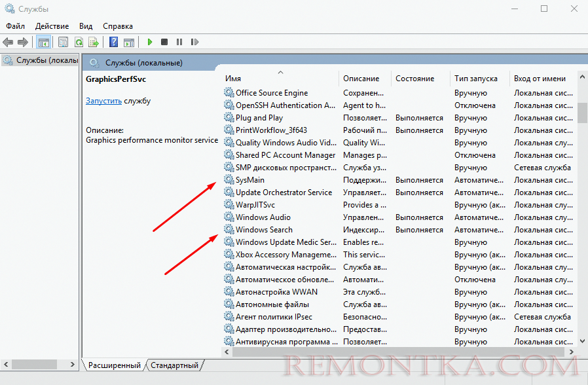The image size is (588, 385).
Task: Click Сетевая служба in the Агент политики IPsec row
Action: [x=542, y=317]
